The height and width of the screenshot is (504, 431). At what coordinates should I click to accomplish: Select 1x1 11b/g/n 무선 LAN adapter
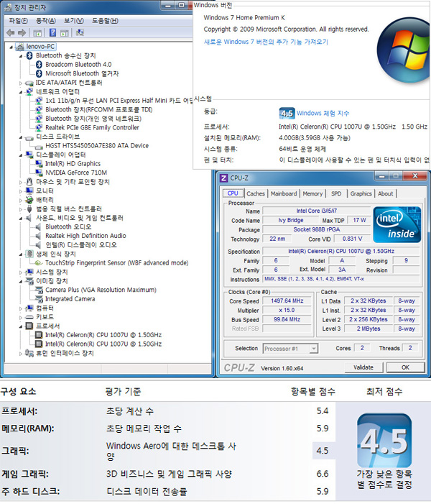click(x=119, y=101)
